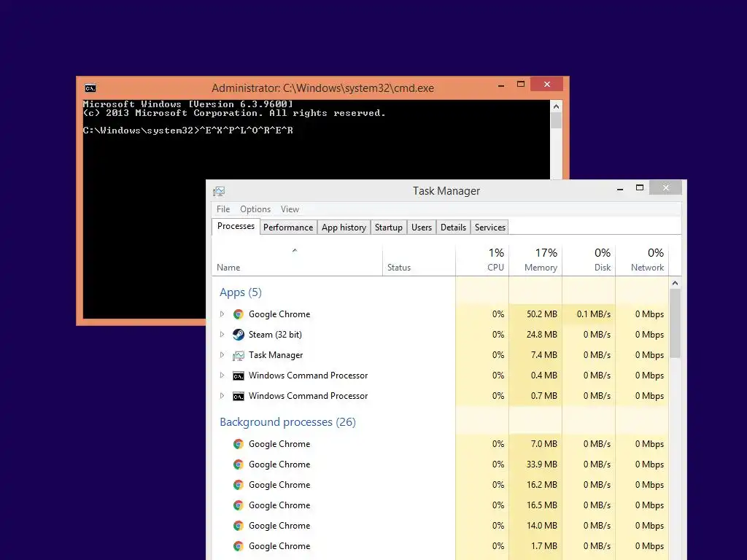Click the 0.7 MB Windows Command Processor icon

(x=239, y=396)
